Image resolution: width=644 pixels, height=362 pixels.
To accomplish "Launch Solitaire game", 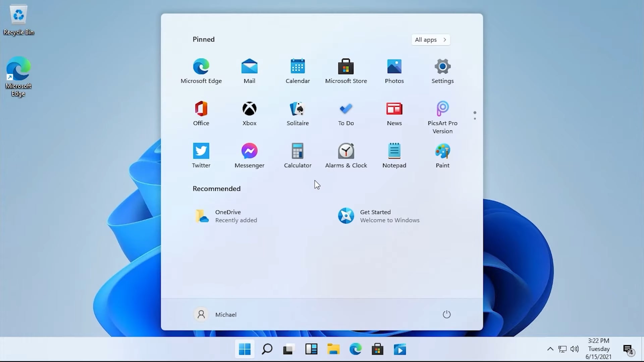I will coord(298,113).
